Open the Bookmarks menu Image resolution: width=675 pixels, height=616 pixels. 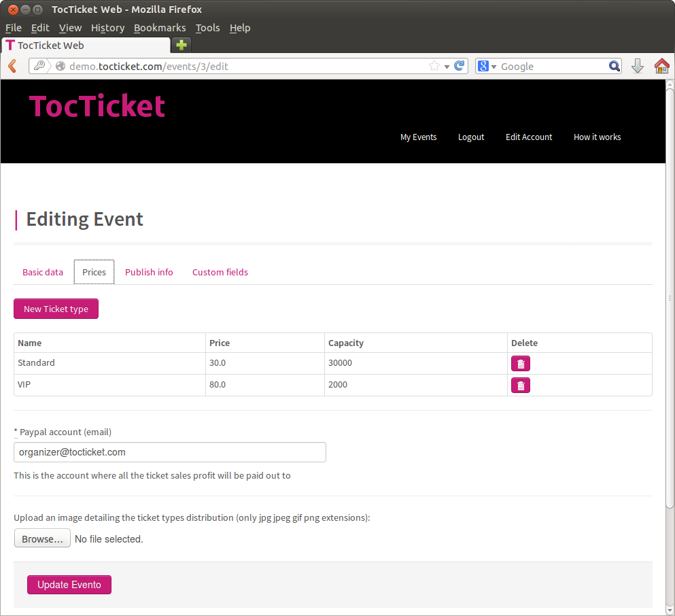tap(160, 28)
